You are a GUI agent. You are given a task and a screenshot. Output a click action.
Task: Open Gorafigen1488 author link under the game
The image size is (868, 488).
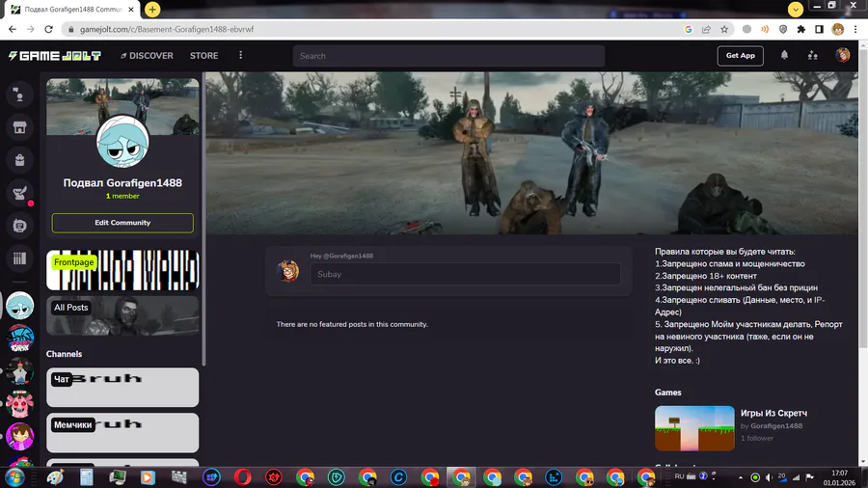coord(776,425)
